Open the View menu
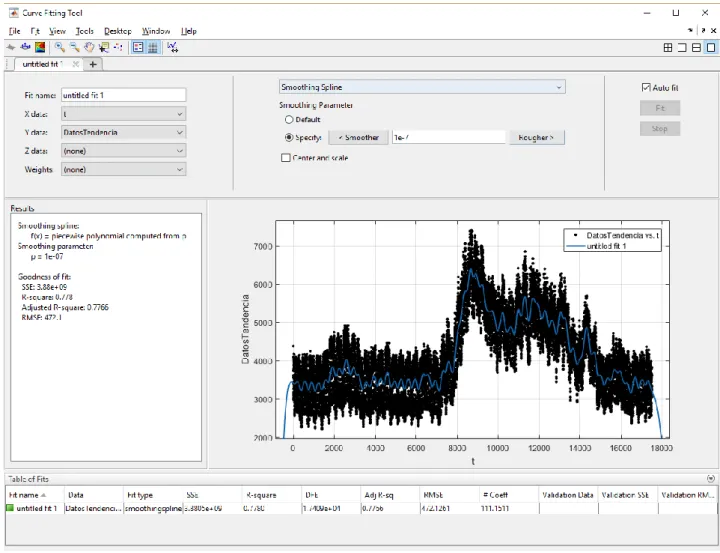Screen dimensions: 720x553 pyautogui.click(x=57, y=31)
